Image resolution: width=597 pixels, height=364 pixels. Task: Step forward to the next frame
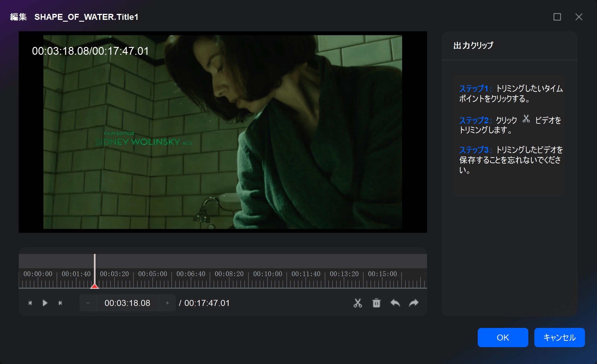pos(60,303)
